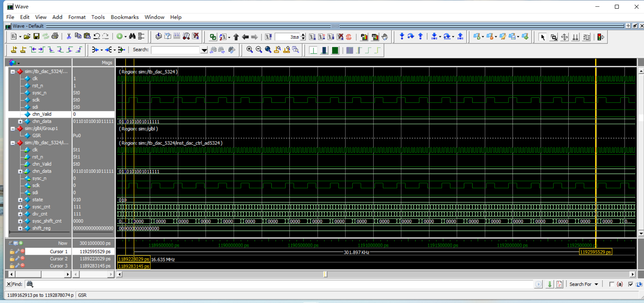Open the Bookmarks menu
The image size is (644, 303).
125,17
